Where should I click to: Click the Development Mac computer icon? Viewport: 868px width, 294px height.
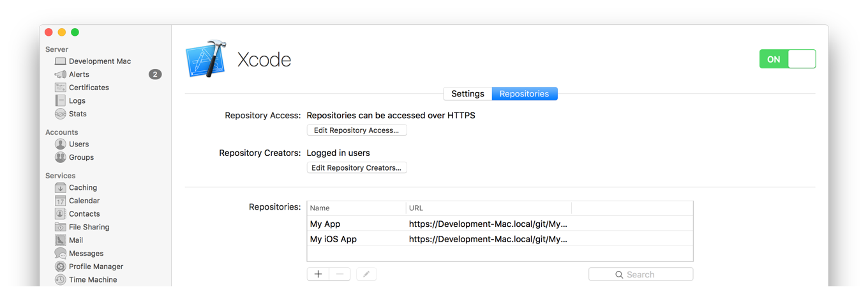click(61, 61)
